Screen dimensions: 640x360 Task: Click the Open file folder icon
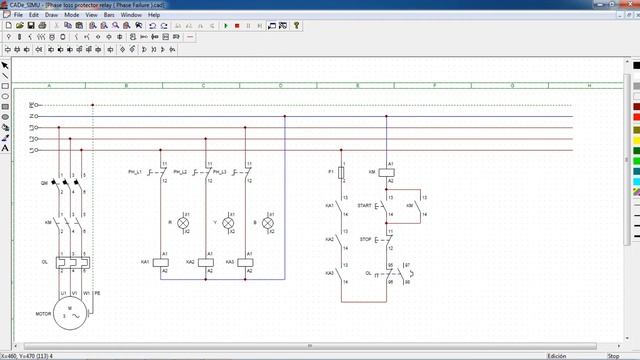20,26
